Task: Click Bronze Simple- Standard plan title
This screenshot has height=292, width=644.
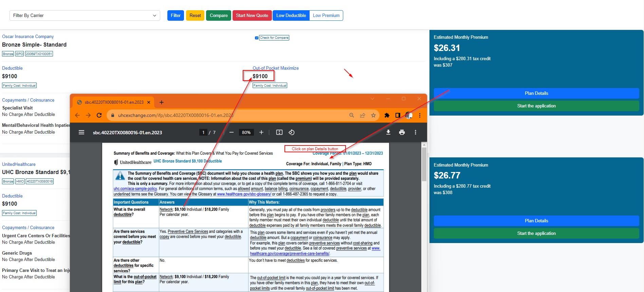Action: point(34,45)
